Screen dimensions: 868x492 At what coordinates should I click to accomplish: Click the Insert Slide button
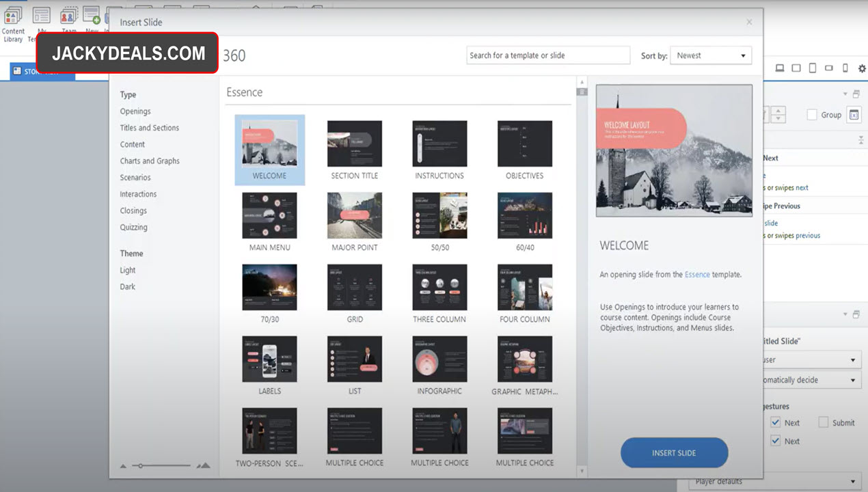(x=674, y=452)
